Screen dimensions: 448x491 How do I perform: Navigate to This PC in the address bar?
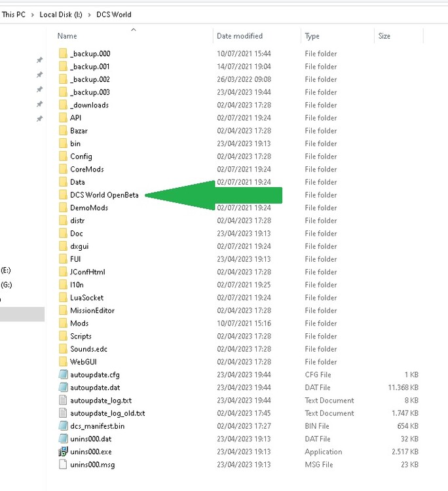14,14
